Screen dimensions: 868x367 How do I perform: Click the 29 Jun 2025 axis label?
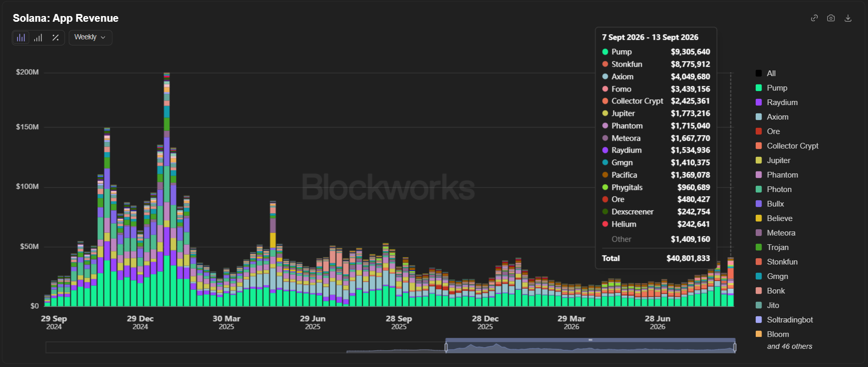click(312, 322)
